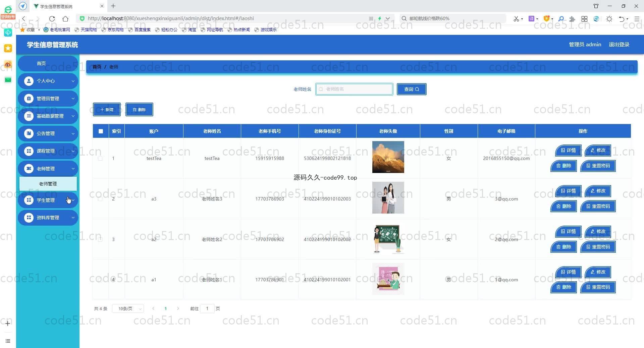The image size is (644, 348).
Task: Click the browser back arrow
Action: pyautogui.click(x=23, y=19)
